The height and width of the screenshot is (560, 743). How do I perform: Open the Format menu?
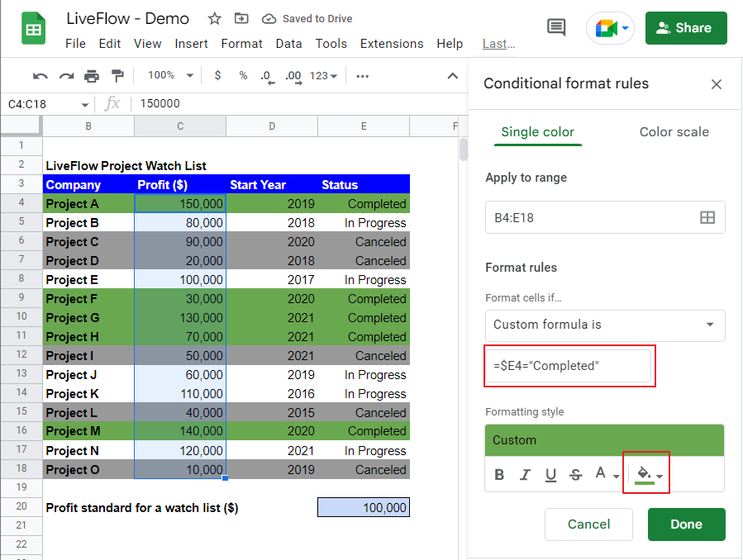[x=241, y=44]
